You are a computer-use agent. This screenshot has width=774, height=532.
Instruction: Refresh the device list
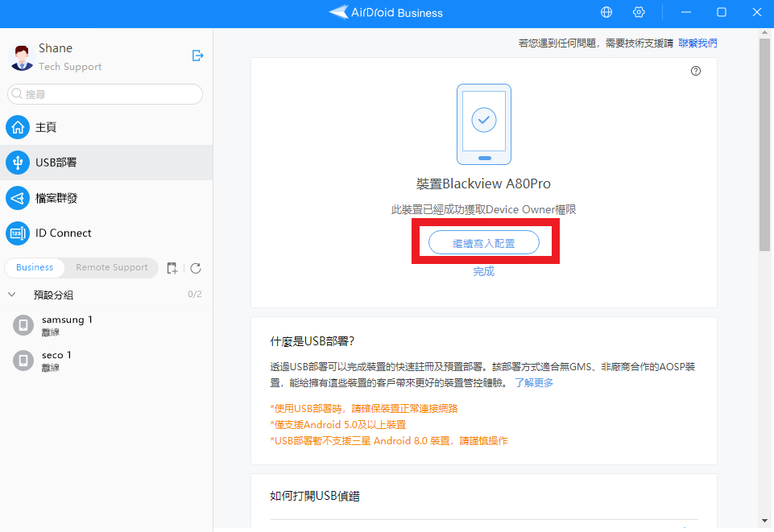(x=196, y=268)
